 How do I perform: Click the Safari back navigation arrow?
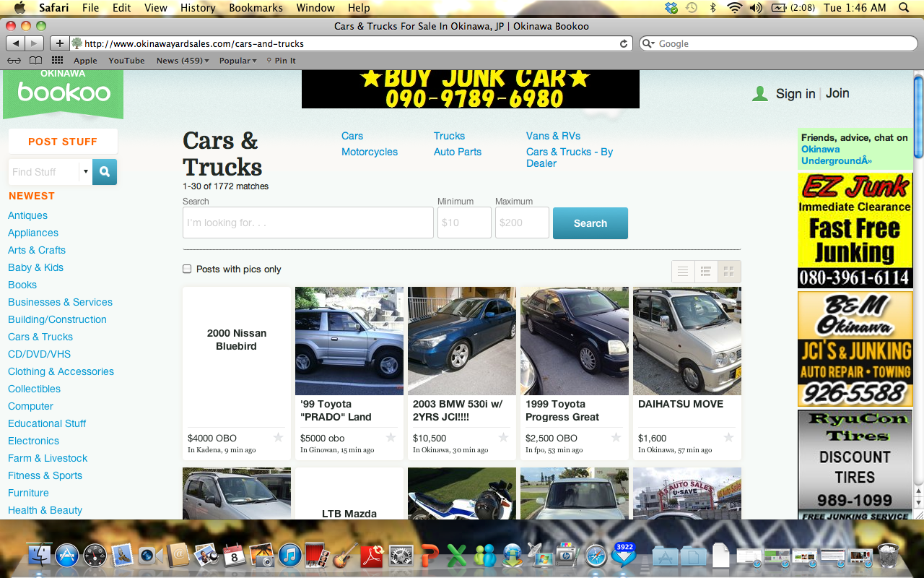pos(16,43)
